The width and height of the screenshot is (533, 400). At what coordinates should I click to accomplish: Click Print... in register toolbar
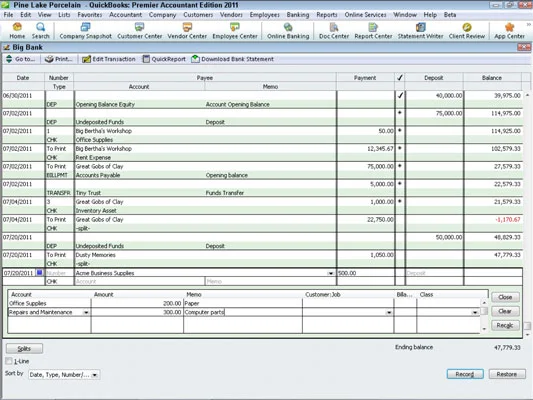tap(59, 59)
